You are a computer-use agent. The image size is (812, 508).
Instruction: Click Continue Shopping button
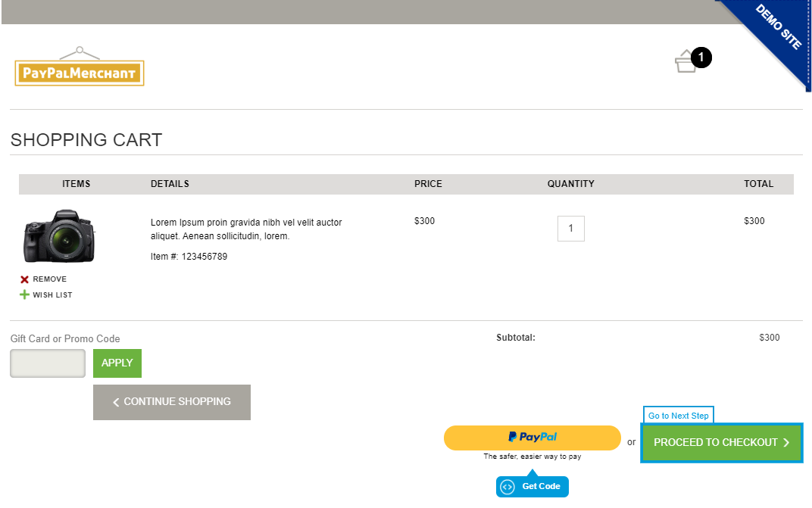click(x=172, y=402)
